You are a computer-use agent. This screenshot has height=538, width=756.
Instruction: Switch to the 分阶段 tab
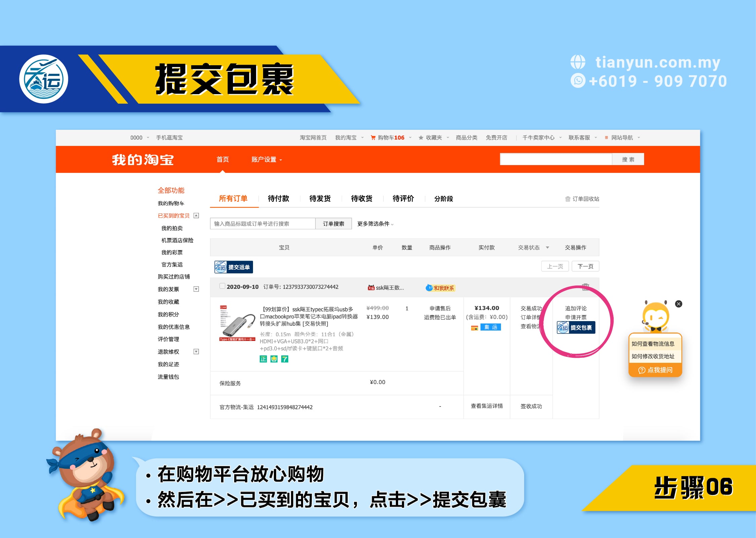point(444,199)
